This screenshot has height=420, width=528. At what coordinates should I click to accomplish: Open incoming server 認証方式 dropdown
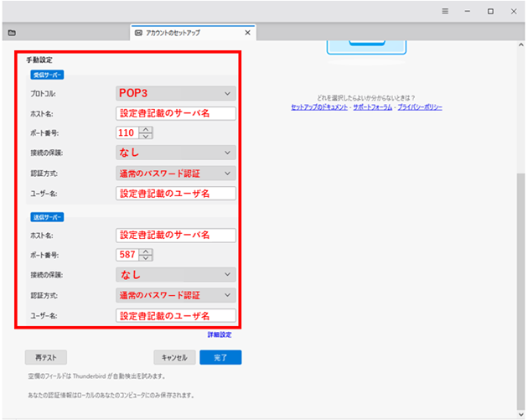coord(175,173)
